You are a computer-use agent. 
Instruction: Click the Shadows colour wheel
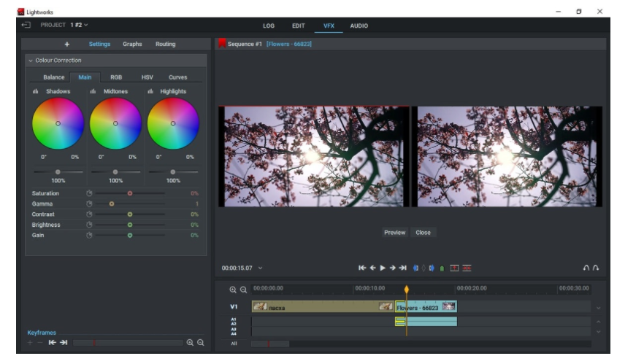(x=58, y=123)
